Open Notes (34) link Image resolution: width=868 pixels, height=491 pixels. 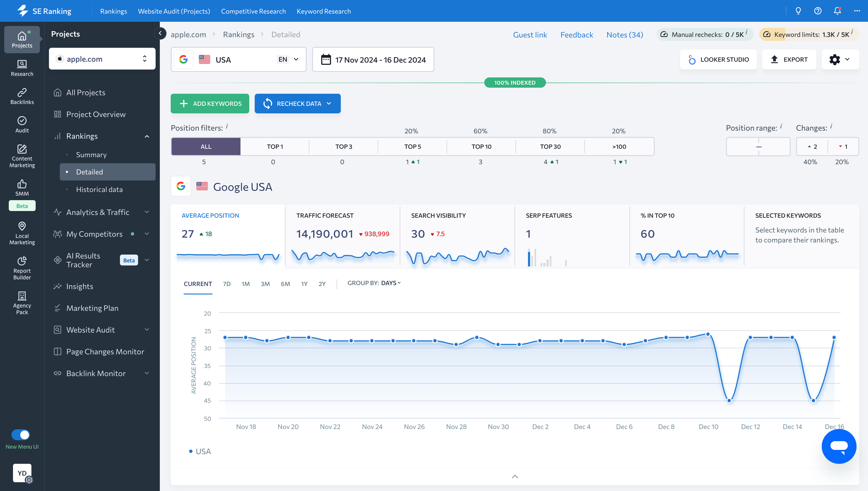coord(625,34)
